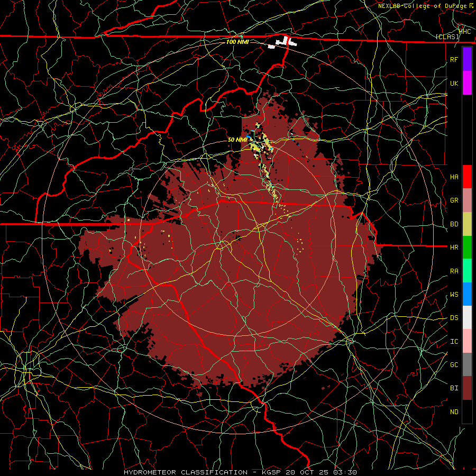Image resolution: width=476 pixels, height=476 pixels.
Task: Click the WS legend label
Action: pyautogui.click(x=454, y=294)
